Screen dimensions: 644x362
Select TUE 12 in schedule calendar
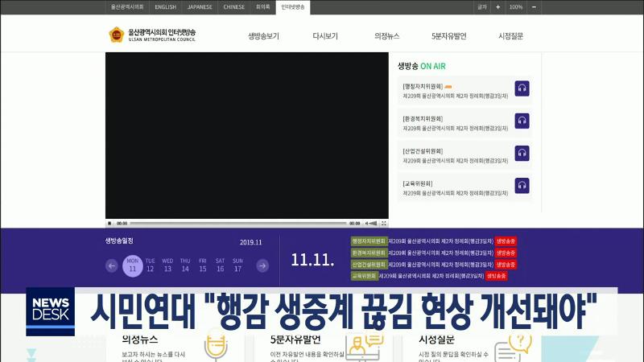[150, 265]
